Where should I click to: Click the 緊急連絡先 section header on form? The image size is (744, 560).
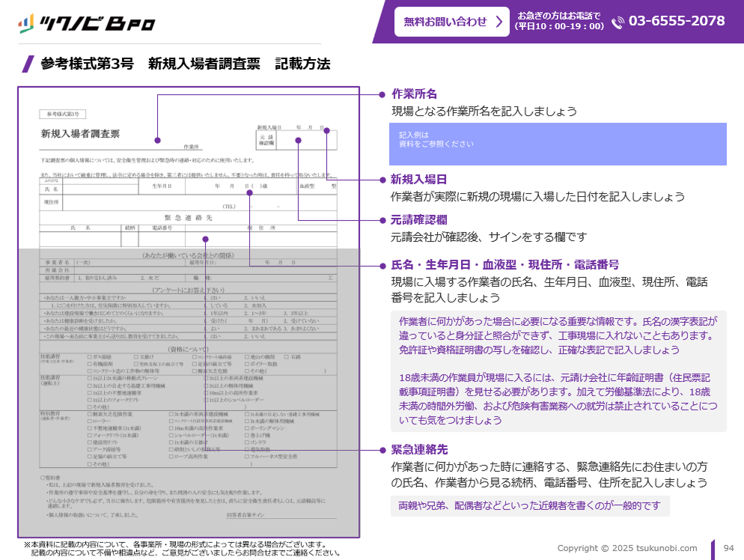189,218
